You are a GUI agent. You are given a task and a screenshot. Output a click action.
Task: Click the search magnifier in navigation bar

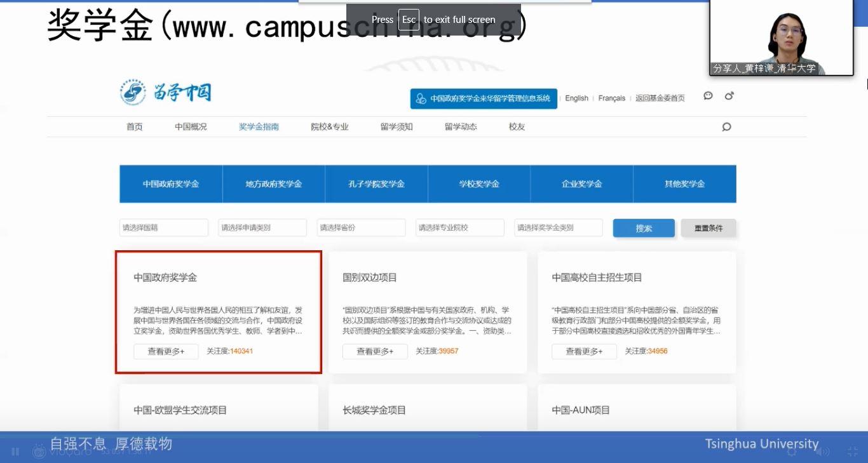(x=726, y=127)
